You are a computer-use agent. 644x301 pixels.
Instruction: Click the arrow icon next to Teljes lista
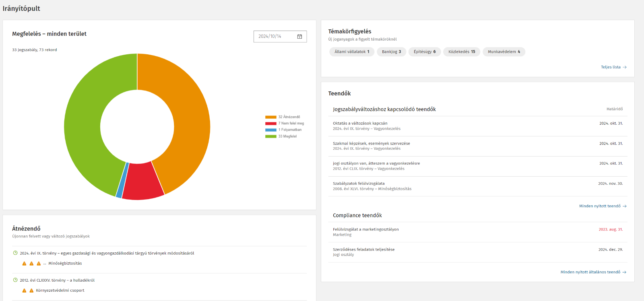(625, 67)
